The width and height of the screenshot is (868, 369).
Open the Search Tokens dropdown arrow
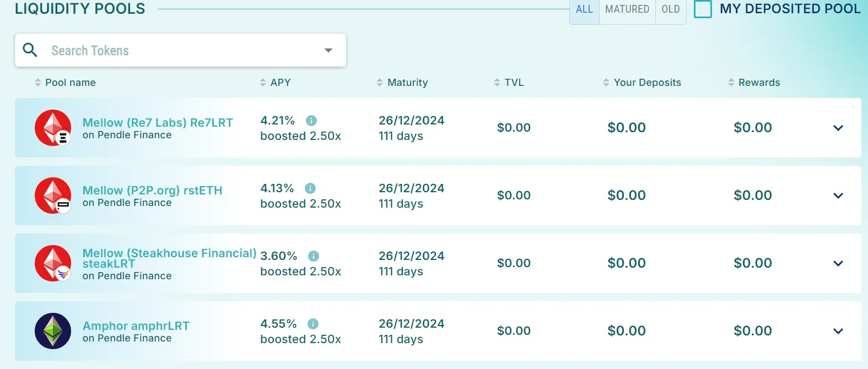[x=328, y=50]
